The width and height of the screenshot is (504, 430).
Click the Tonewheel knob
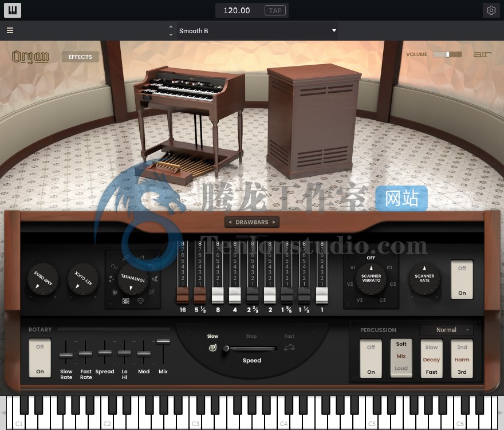[133, 279]
